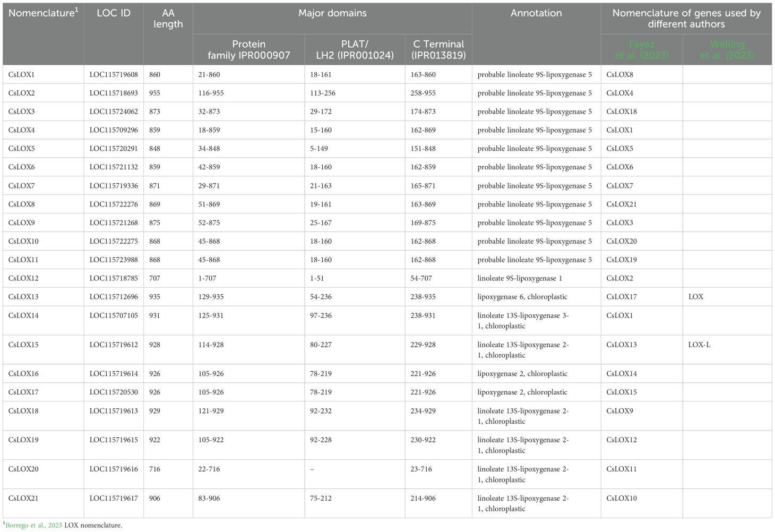Open the Welling et al. (2023) citation link
The width and height of the screenshot is (775, 532).
pyautogui.click(x=727, y=49)
